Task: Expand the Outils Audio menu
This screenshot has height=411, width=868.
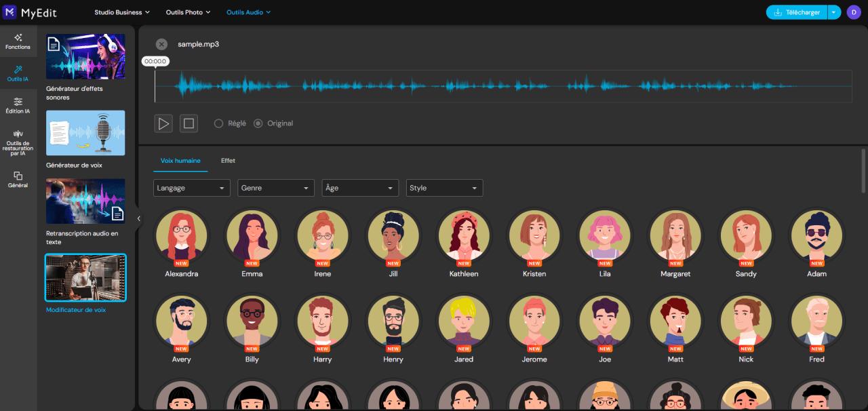Action: (248, 12)
